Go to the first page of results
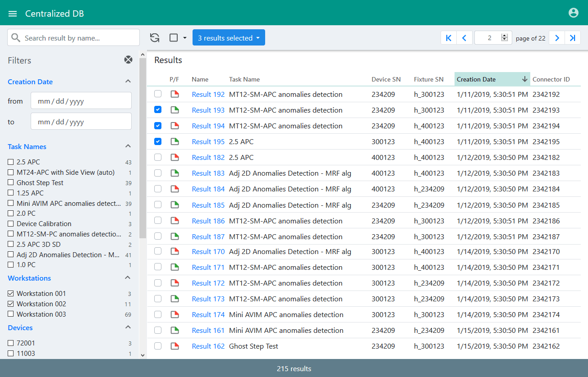The image size is (588, 377). [448, 38]
